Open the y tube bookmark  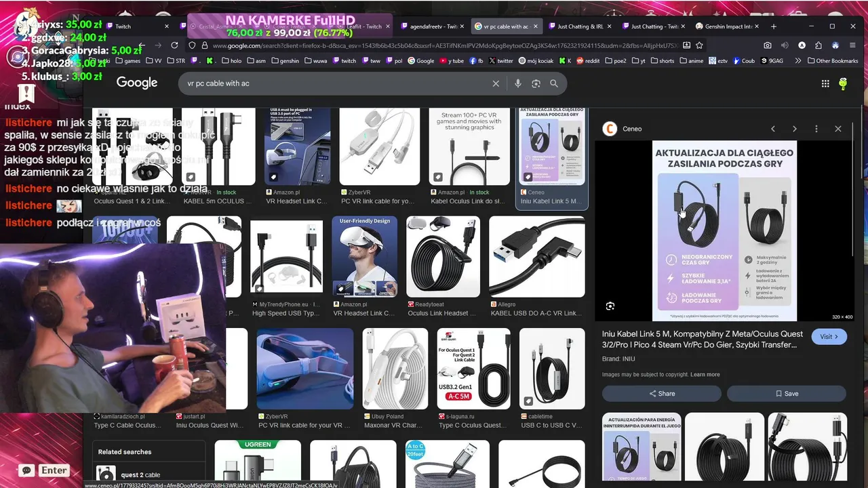(x=451, y=60)
